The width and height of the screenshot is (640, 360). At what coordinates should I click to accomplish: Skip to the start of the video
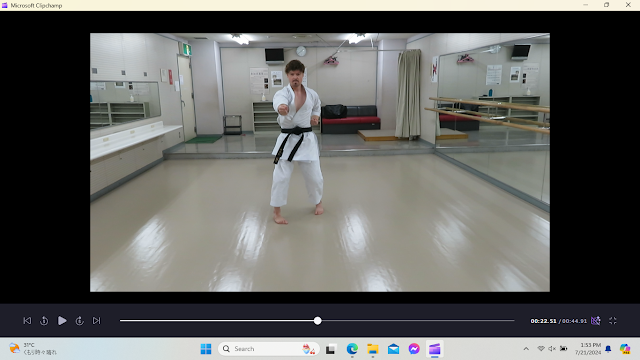click(27, 321)
